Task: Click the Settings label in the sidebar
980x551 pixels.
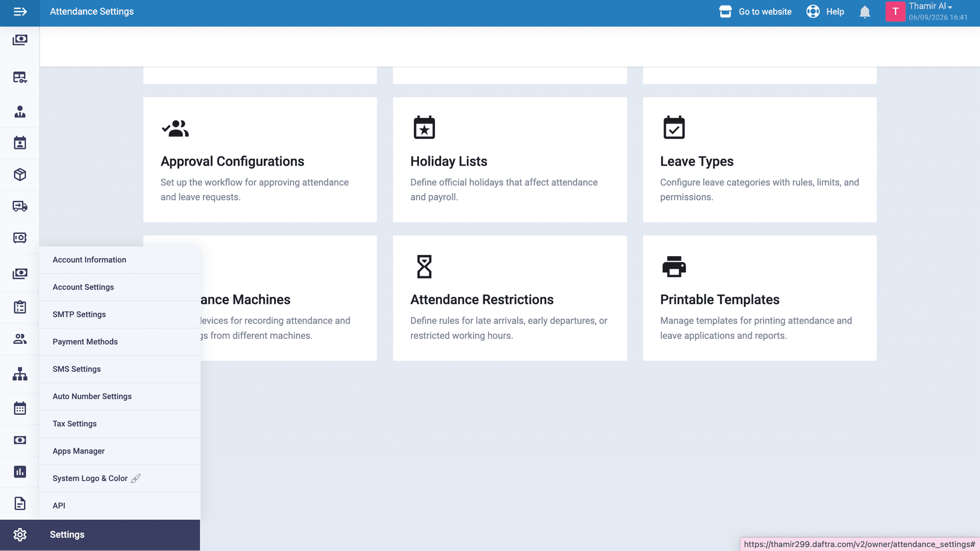Action: click(67, 535)
